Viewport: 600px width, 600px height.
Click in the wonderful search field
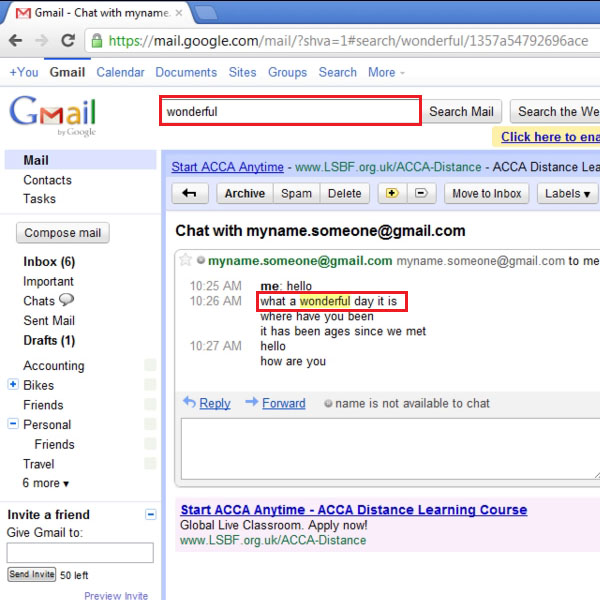[290, 112]
